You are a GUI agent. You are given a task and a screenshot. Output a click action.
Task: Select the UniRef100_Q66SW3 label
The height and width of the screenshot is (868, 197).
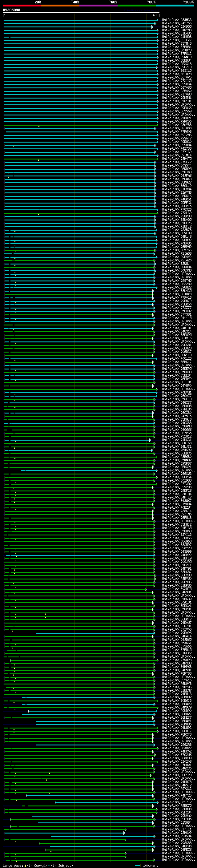177,474
